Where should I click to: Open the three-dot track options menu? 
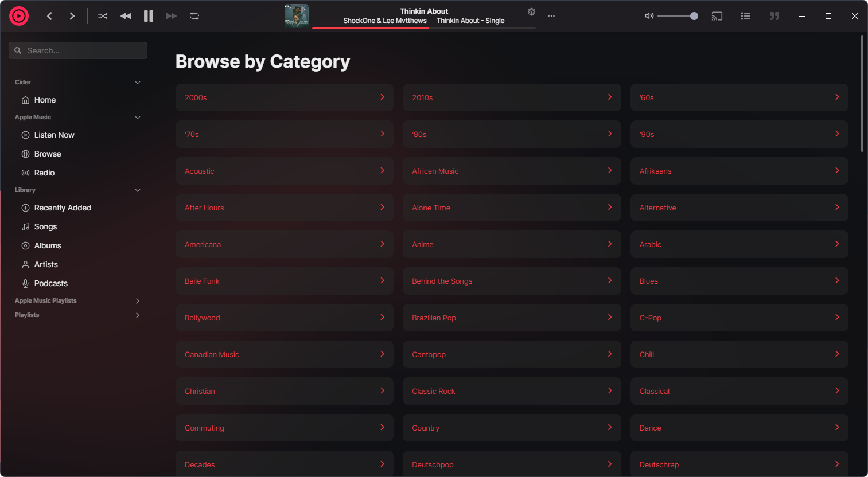(551, 16)
